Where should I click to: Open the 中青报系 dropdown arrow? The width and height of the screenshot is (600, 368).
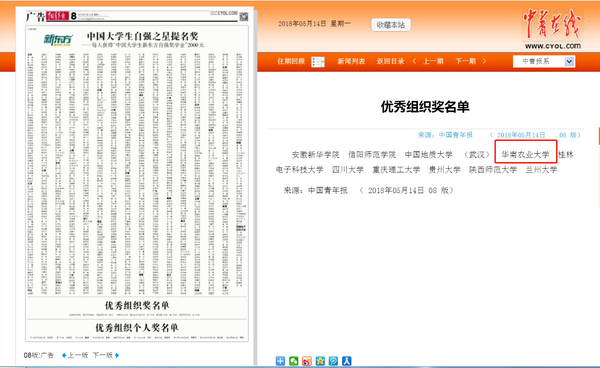[x=569, y=61]
